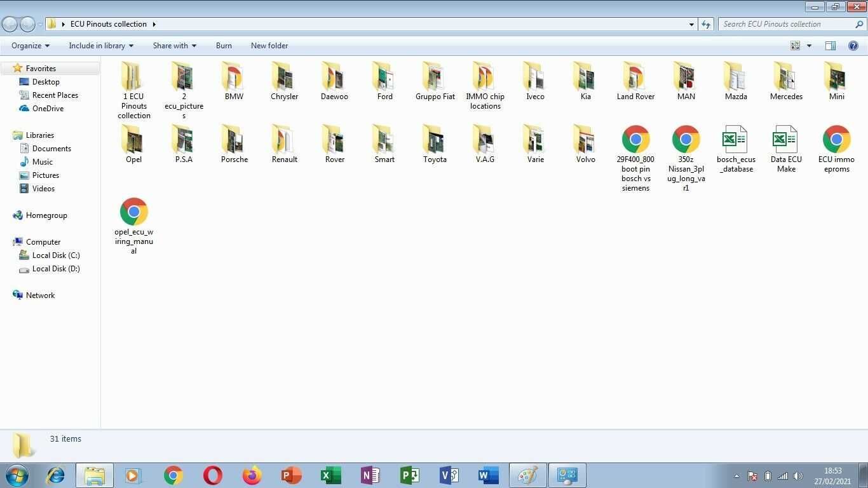Image resolution: width=868 pixels, height=488 pixels.
Task: Refresh the folder view
Action: [x=706, y=24]
